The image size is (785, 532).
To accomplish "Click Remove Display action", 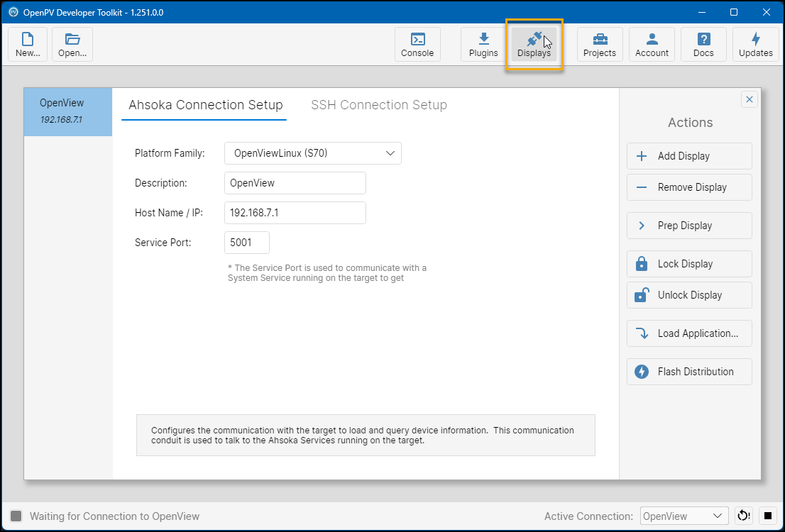I will pos(689,187).
